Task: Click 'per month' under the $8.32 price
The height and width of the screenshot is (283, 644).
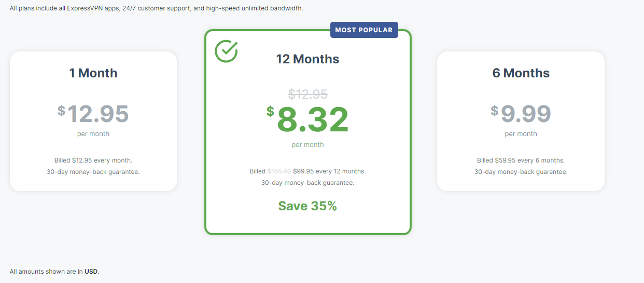Action: tap(307, 145)
